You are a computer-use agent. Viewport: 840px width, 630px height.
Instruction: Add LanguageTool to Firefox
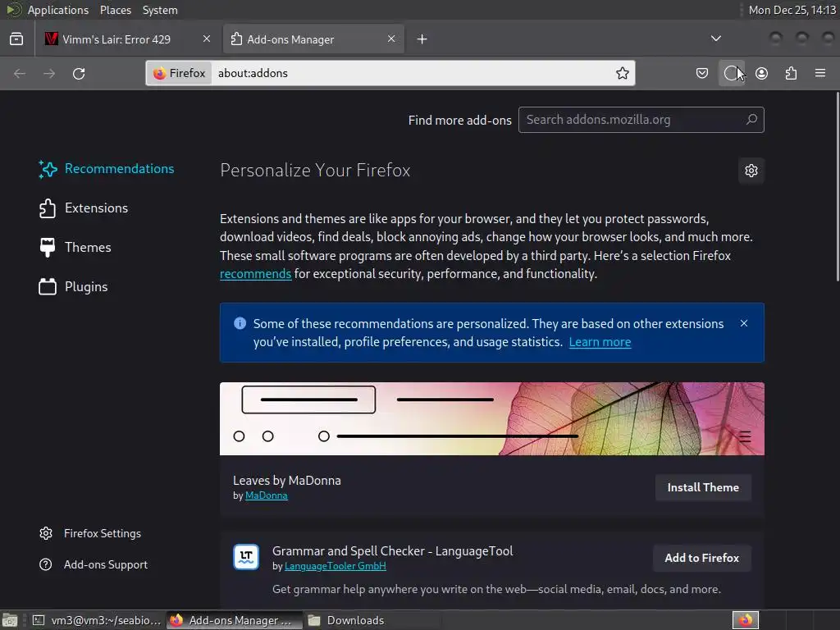702,558
